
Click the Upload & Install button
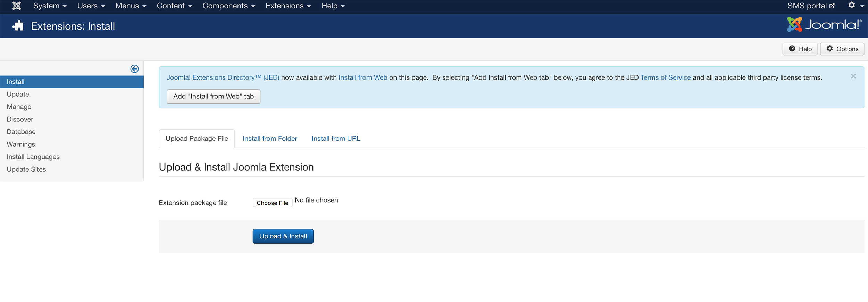[283, 236]
